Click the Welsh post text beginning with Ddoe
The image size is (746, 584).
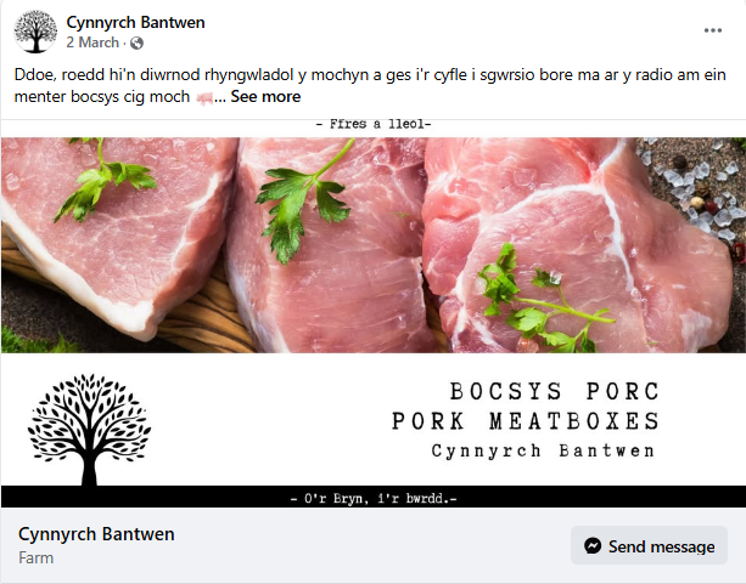coord(370,86)
